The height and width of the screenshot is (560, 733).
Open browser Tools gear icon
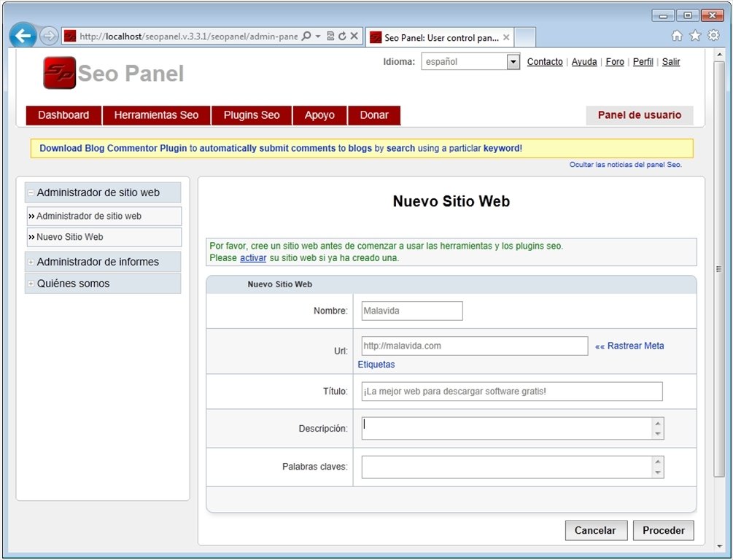point(713,36)
